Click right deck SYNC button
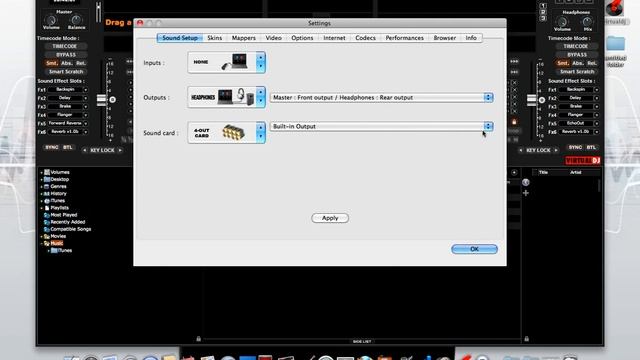Viewport: 640px width, 360px height. 575,147
